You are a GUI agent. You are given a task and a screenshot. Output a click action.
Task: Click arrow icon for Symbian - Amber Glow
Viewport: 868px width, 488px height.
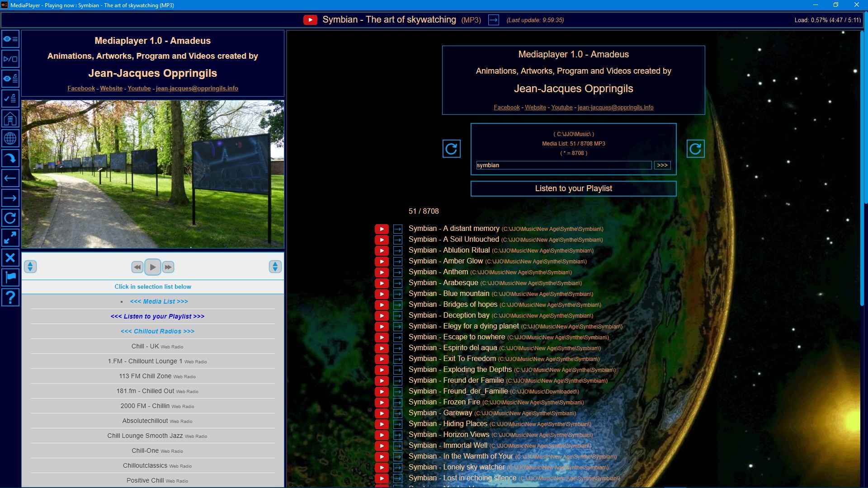(x=398, y=262)
